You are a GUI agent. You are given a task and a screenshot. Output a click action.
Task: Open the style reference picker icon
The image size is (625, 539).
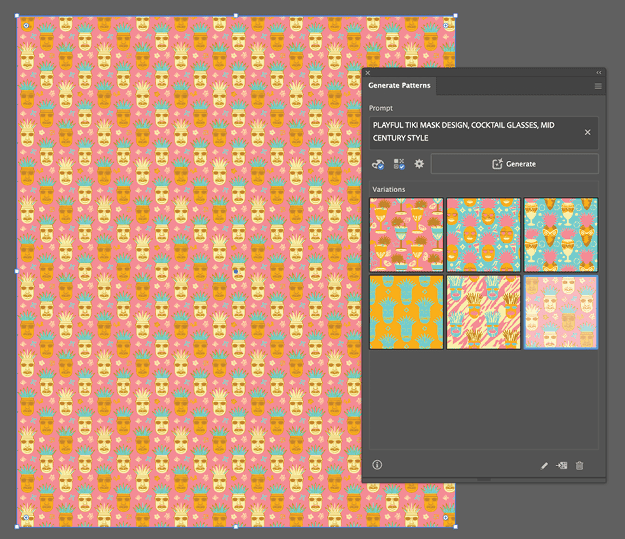coord(399,164)
